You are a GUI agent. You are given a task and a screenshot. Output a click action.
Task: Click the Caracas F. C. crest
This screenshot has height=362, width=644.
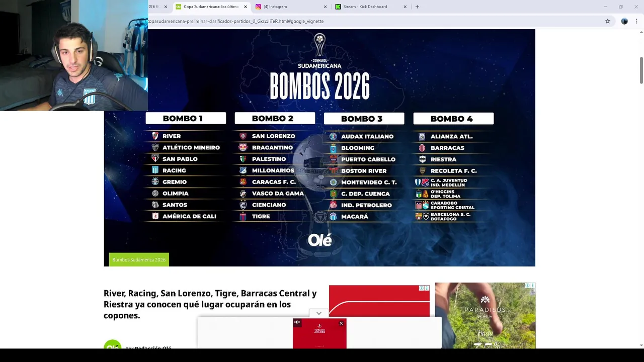tap(243, 182)
